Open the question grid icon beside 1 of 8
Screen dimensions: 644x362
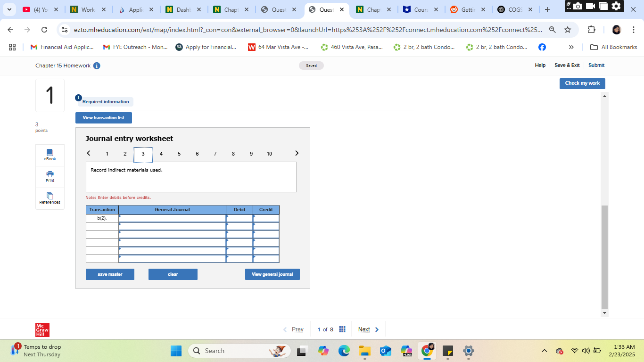(343, 329)
